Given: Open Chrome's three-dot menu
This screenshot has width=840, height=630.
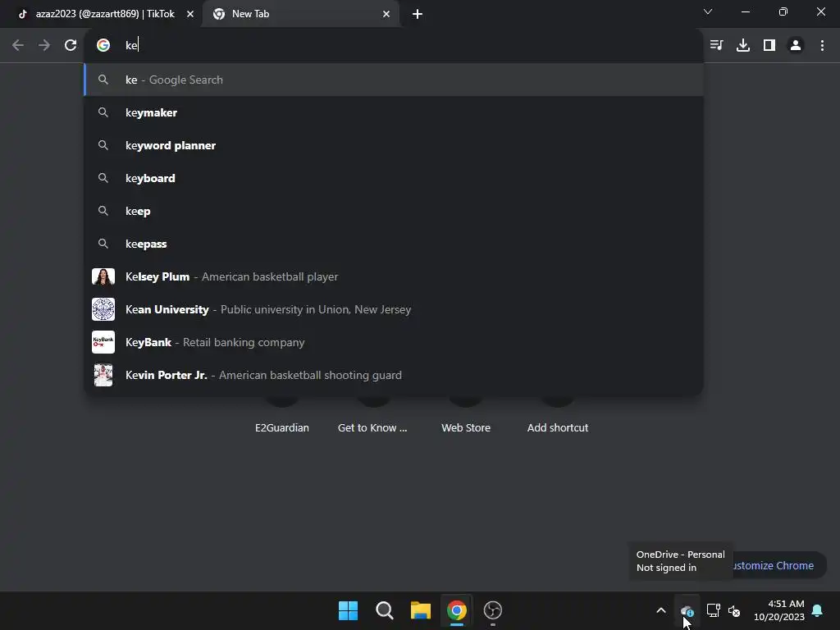Looking at the screenshot, I should (x=822, y=45).
